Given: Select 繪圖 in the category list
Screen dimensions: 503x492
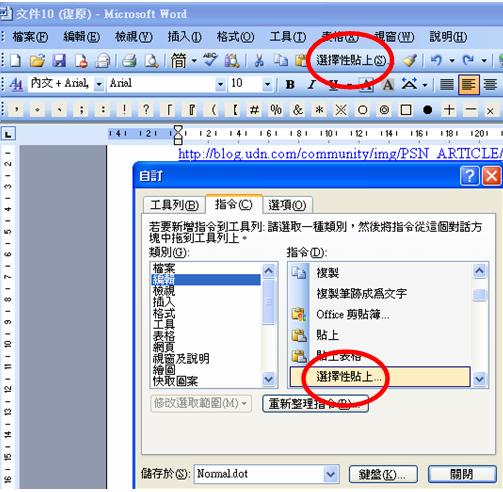Looking at the screenshot, I should point(205,370).
